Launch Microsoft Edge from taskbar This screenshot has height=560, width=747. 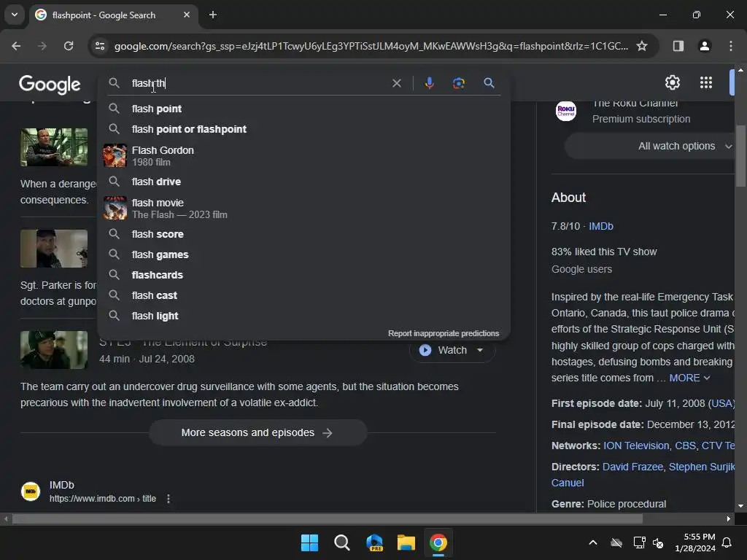click(374, 542)
